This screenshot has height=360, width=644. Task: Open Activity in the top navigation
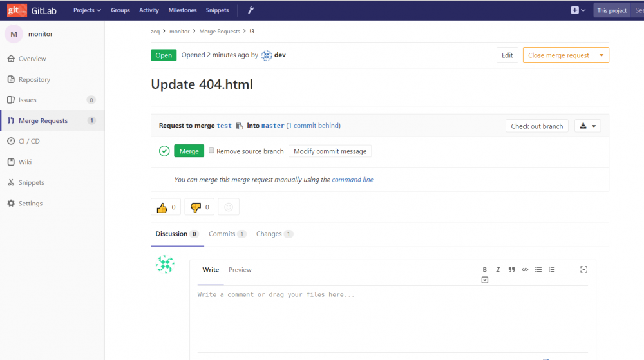pos(149,10)
